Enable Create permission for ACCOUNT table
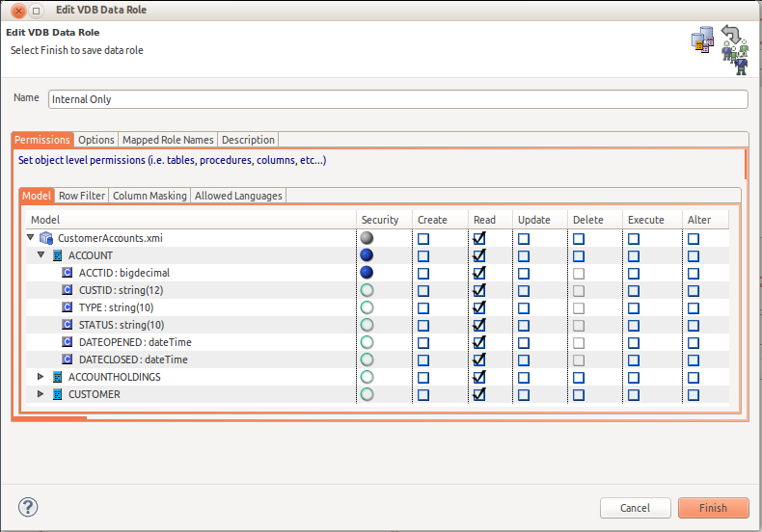This screenshot has height=532, width=762. click(x=423, y=255)
